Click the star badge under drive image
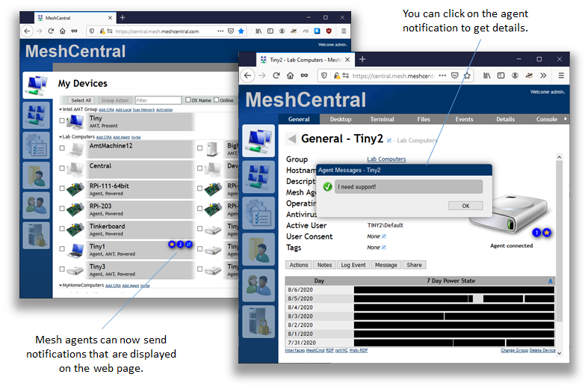This screenshot has width=588, height=389. click(x=547, y=233)
